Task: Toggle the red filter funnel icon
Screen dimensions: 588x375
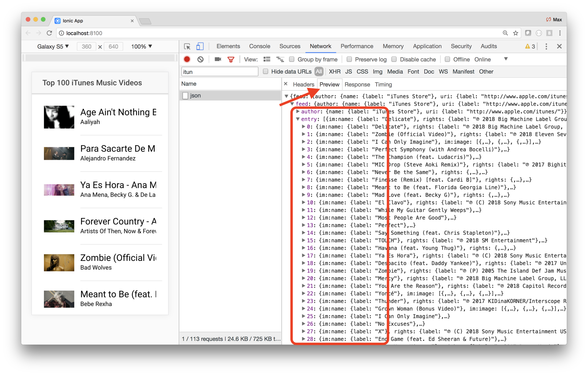Action: [231, 59]
